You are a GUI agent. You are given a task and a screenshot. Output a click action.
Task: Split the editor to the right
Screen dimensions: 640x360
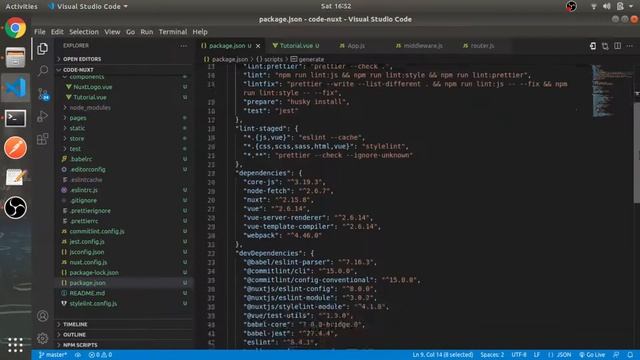click(618, 46)
